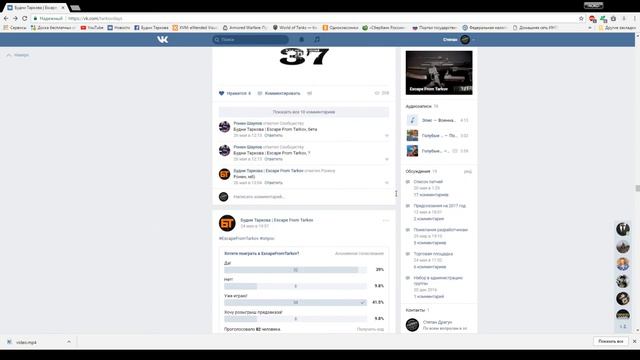Screen dimensions: 640x360
Task: Open the Степан Драгун contact
Action: click(x=437, y=322)
